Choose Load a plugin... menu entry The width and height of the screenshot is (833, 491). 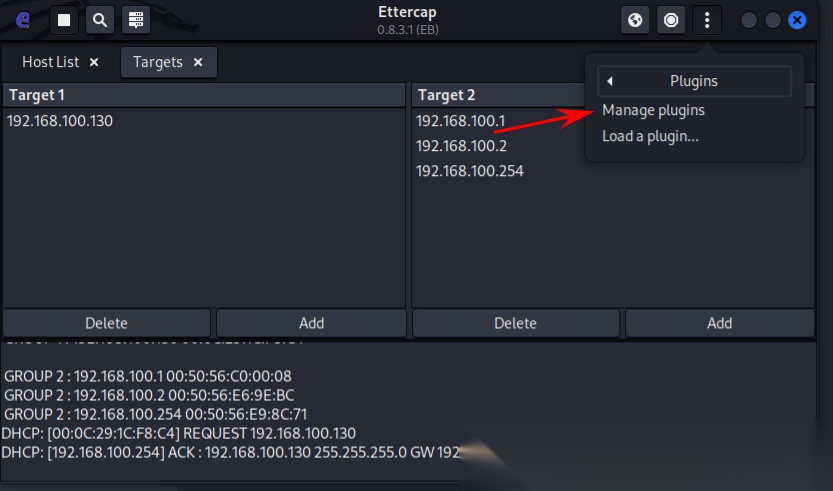[650, 136]
